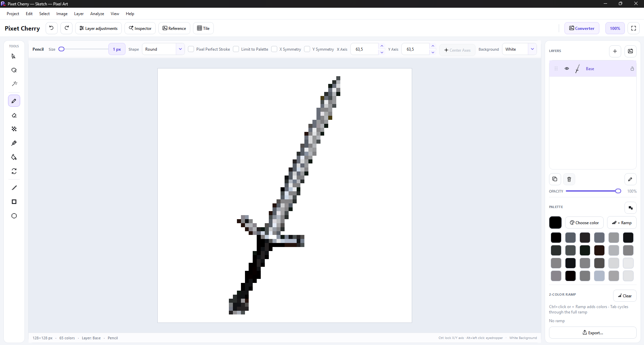Toggle the X Symmetry checkbox
Viewport: 644px width, 345px height.
(274, 49)
